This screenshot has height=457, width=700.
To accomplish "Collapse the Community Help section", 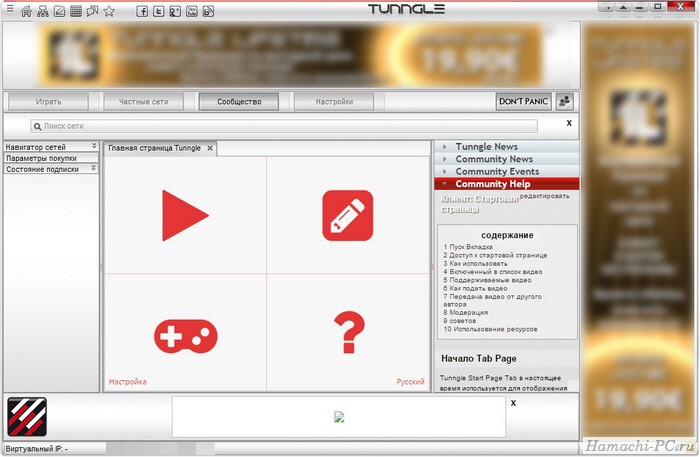I will click(x=507, y=184).
